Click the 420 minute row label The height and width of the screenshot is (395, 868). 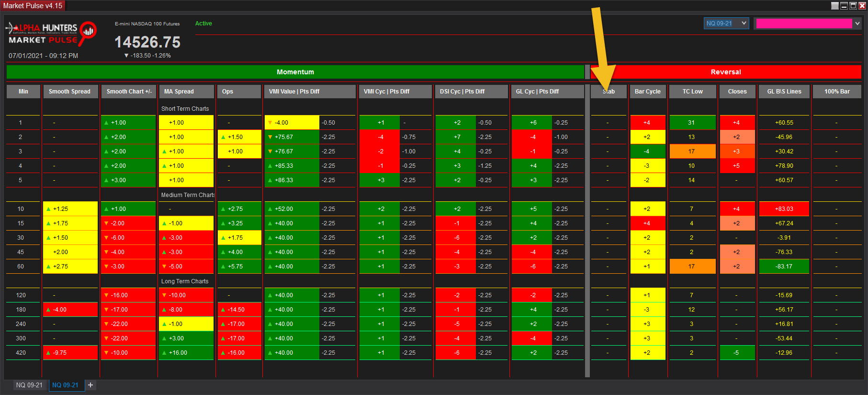coord(21,353)
